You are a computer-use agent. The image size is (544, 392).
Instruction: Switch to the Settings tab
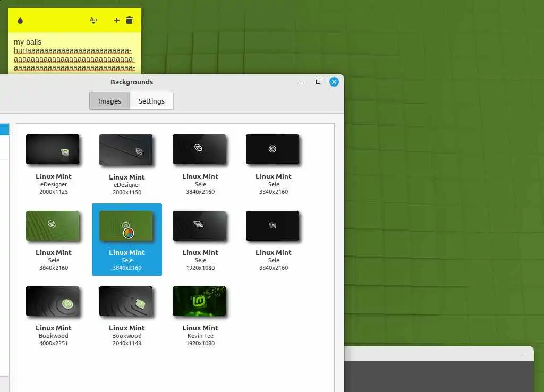[x=151, y=101]
